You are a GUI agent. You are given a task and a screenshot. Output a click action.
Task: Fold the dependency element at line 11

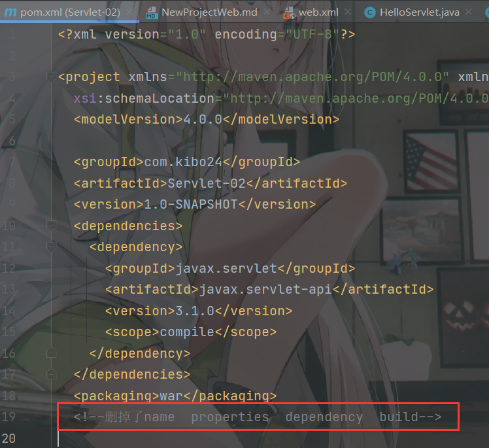pos(52,247)
